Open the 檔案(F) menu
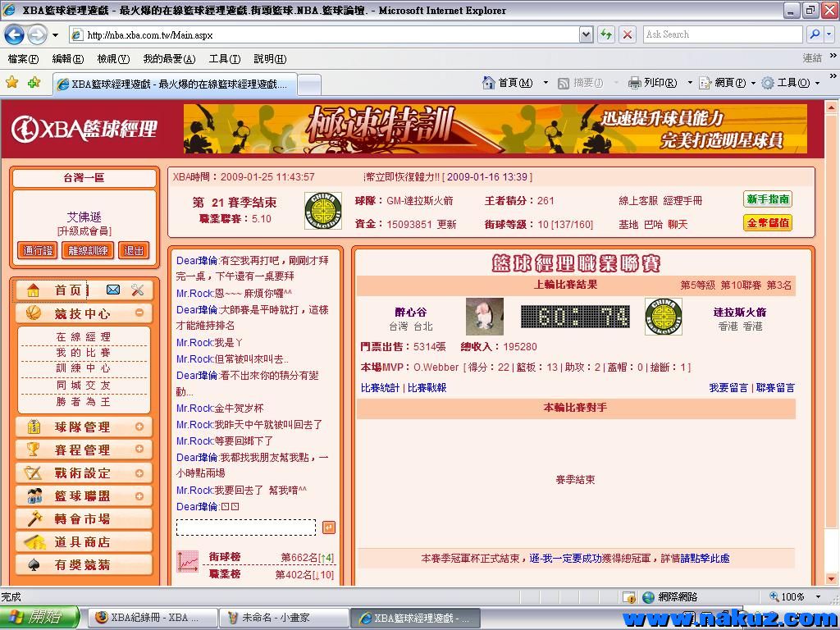The image size is (840, 630). [x=23, y=59]
